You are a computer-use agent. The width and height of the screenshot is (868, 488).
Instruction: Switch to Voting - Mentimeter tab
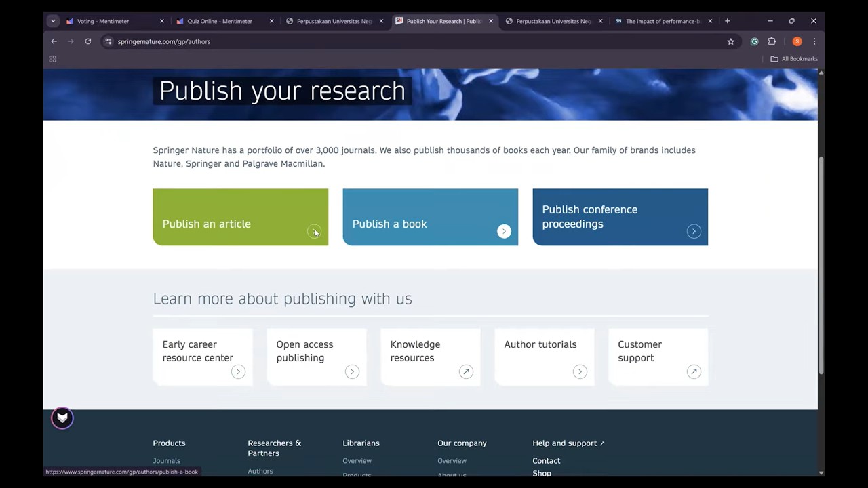tap(115, 21)
